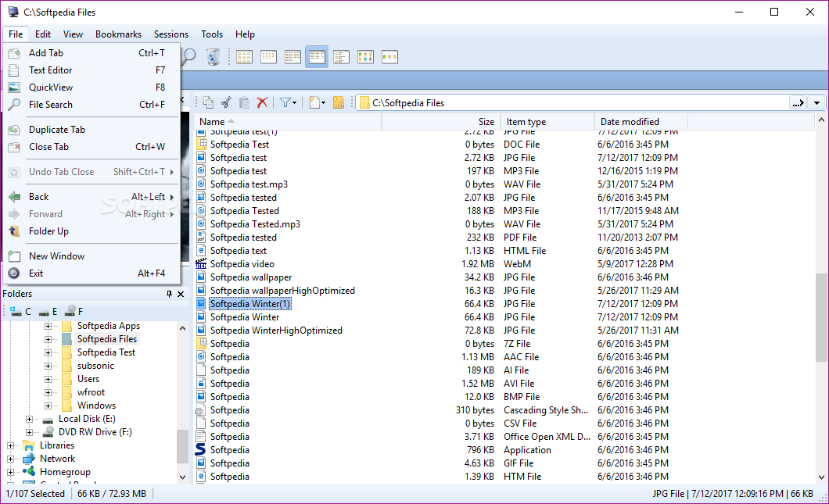Sort the file list by Size column

pos(441,122)
